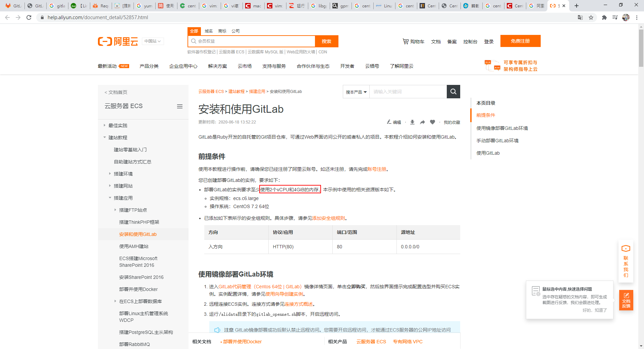Viewport: 644px width, 349px height.
Task: Click the chat bubble promo icon
Action: click(x=492, y=65)
